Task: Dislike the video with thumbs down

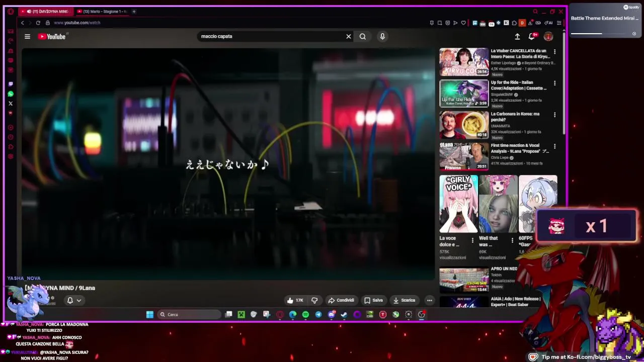Action: [314, 300]
